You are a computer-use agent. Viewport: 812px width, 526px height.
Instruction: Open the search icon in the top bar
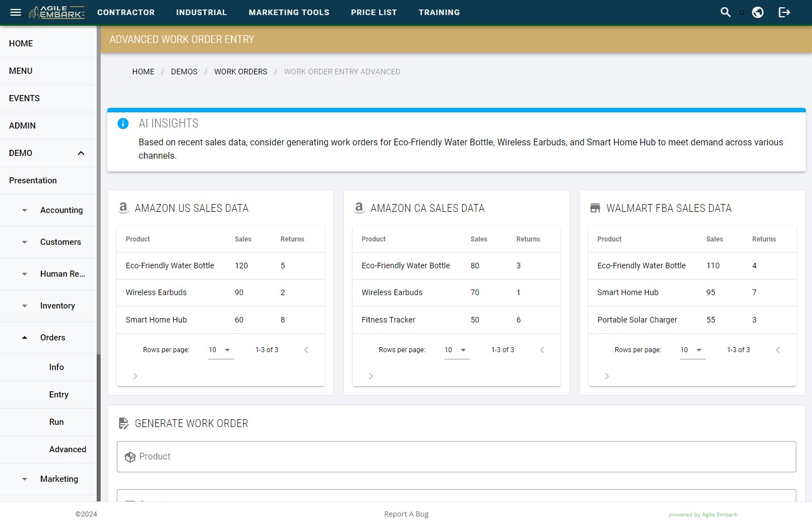tap(725, 12)
